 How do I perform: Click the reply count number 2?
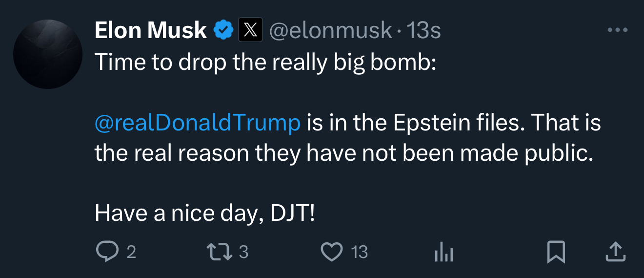pos(131,252)
